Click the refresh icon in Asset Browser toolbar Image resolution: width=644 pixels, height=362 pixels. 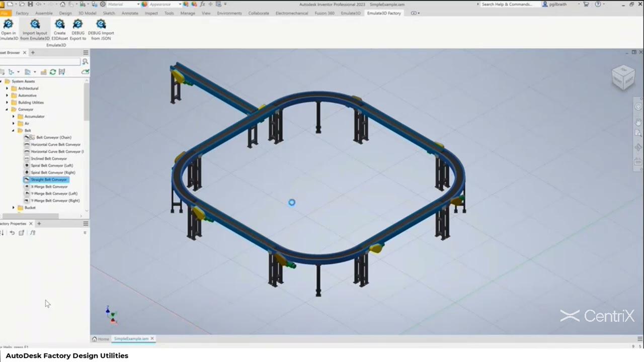pos(52,72)
